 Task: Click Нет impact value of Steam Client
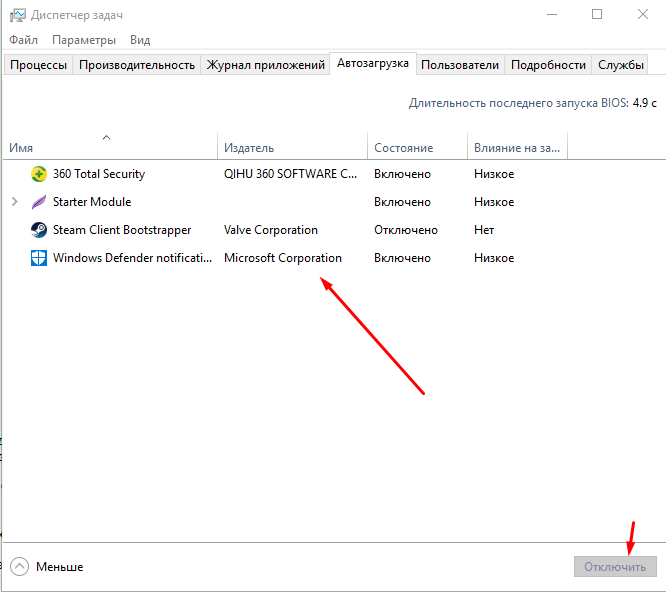tap(484, 230)
